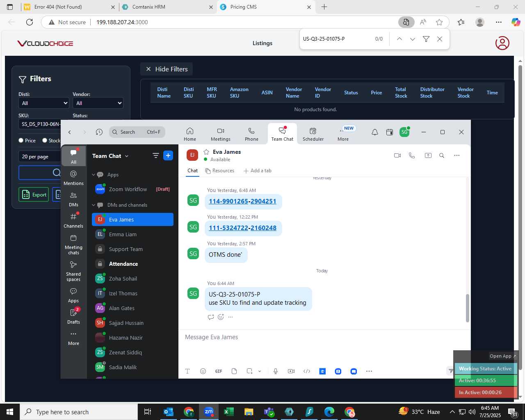Open the 20 per page dropdown
The image size is (525, 420).
tap(40, 157)
